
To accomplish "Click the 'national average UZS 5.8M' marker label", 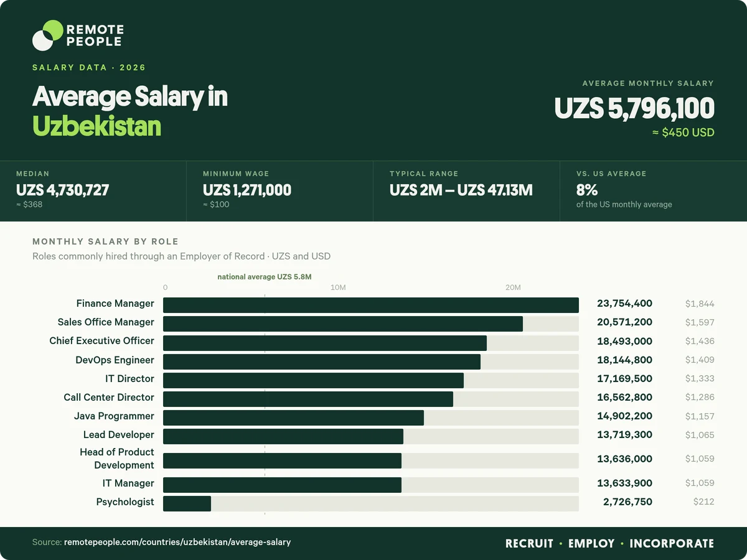I will [x=265, y=276].
